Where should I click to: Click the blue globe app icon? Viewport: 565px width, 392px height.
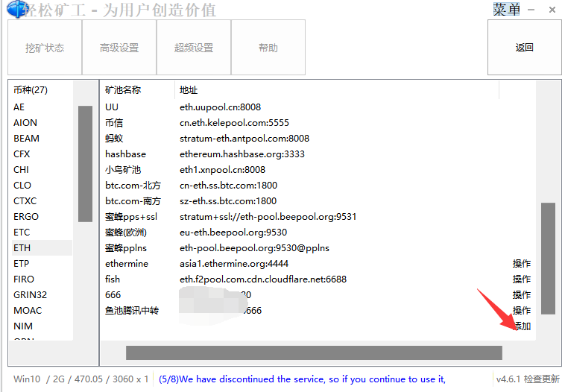16,9
